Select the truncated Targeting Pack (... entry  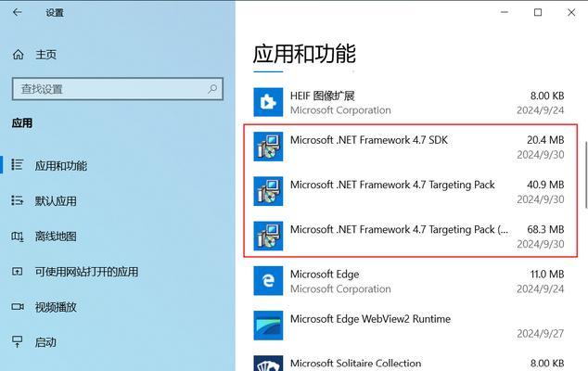click(399, 230)
